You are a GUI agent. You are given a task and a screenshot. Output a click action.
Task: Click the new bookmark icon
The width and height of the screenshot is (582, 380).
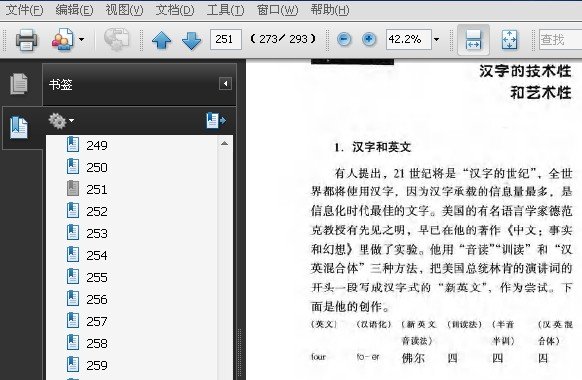coord(216,121)
